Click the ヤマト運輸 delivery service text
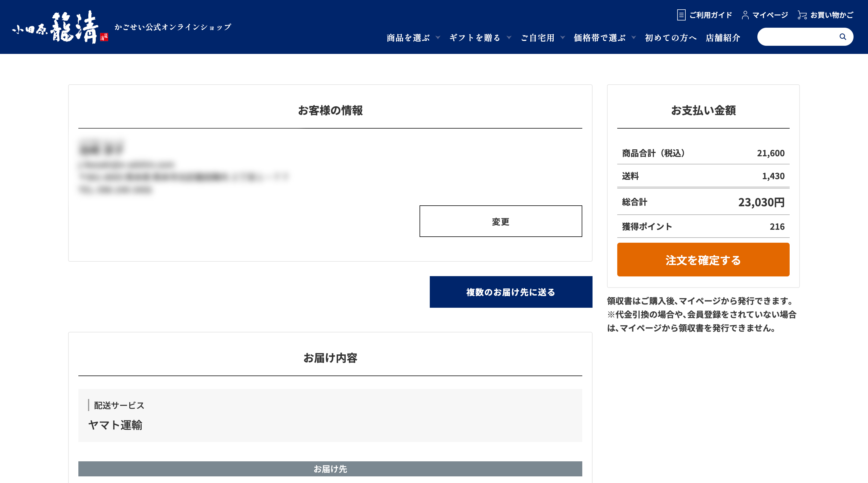Image resolution: width=868 pixels, height=483 pixels. click(x=115, y=425)
